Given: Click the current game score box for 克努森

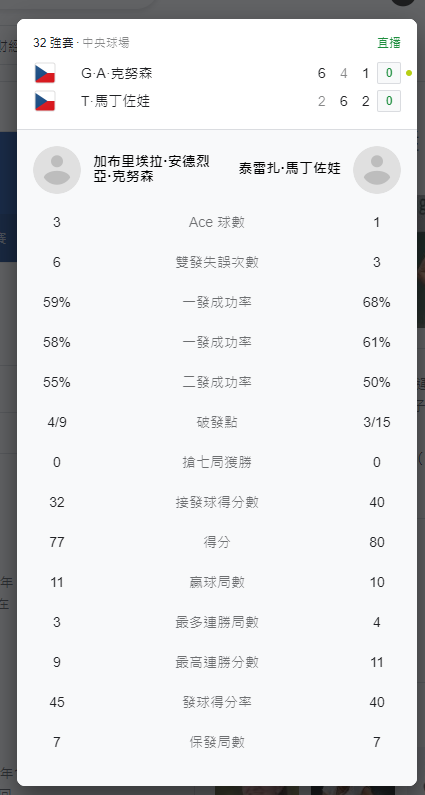Looking at the screenshot, I should [389, 74].
